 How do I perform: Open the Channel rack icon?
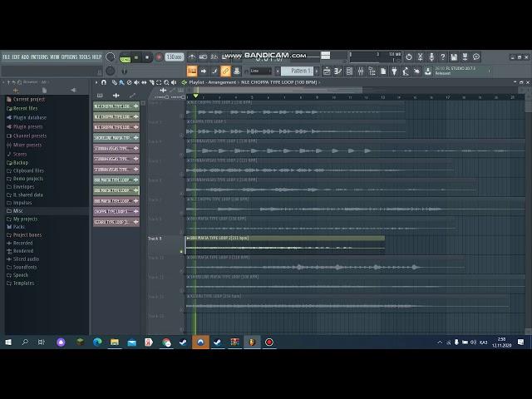click(x=349, y=71)
